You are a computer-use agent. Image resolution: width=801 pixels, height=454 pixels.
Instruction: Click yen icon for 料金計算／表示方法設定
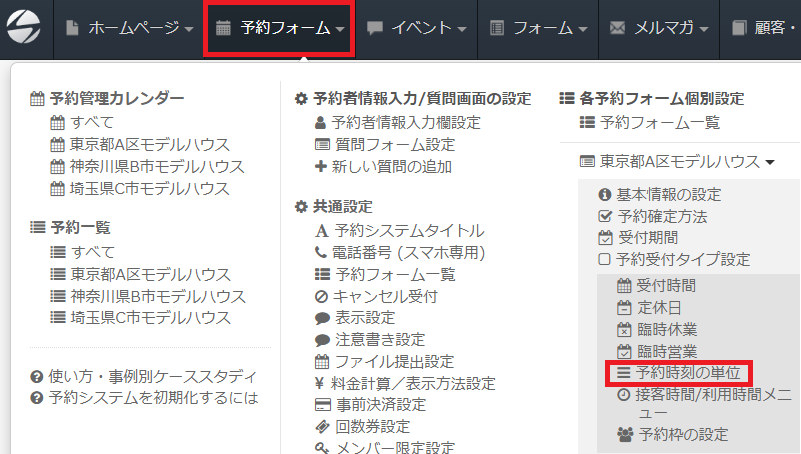click(x=321, y=383)
